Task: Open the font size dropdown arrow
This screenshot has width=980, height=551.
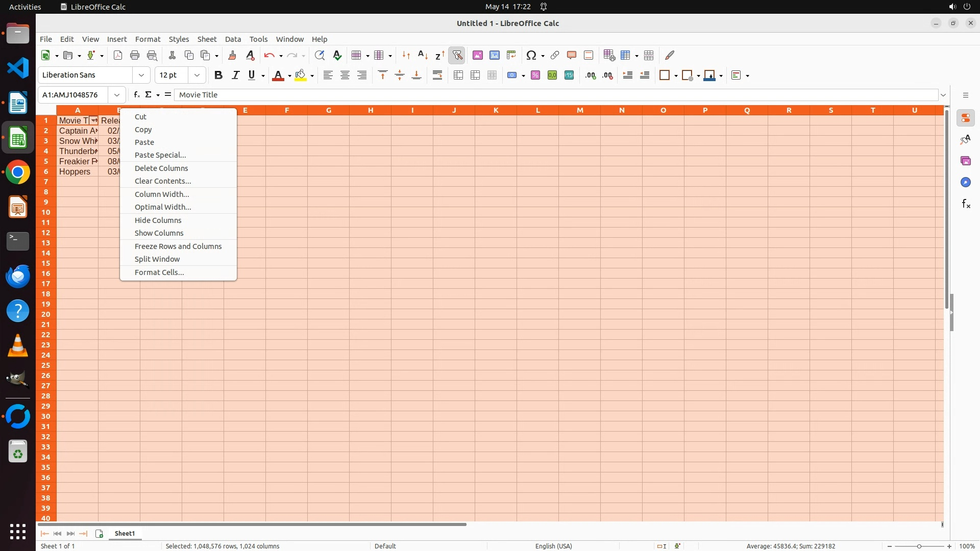Action: coord(197,76)
